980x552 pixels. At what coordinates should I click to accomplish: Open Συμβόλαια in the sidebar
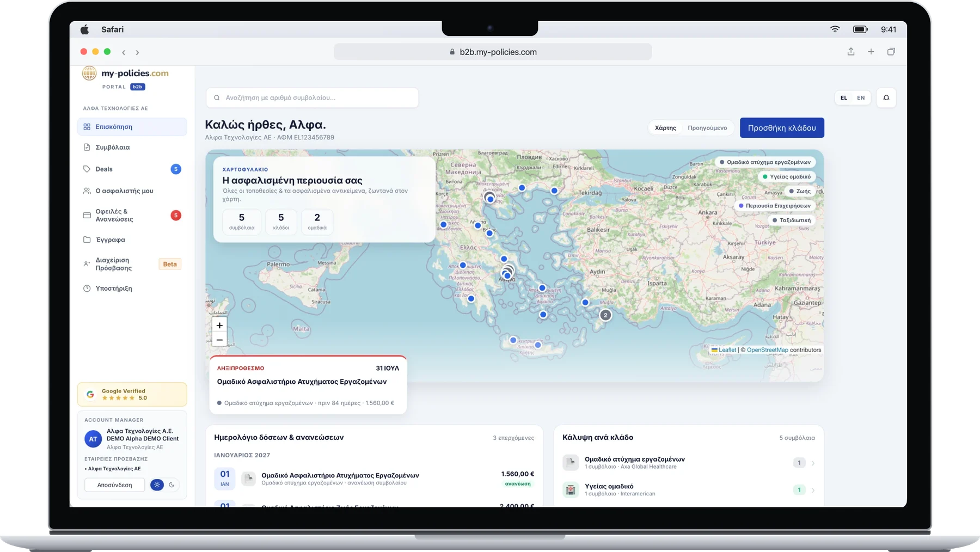tap(132, 148)
